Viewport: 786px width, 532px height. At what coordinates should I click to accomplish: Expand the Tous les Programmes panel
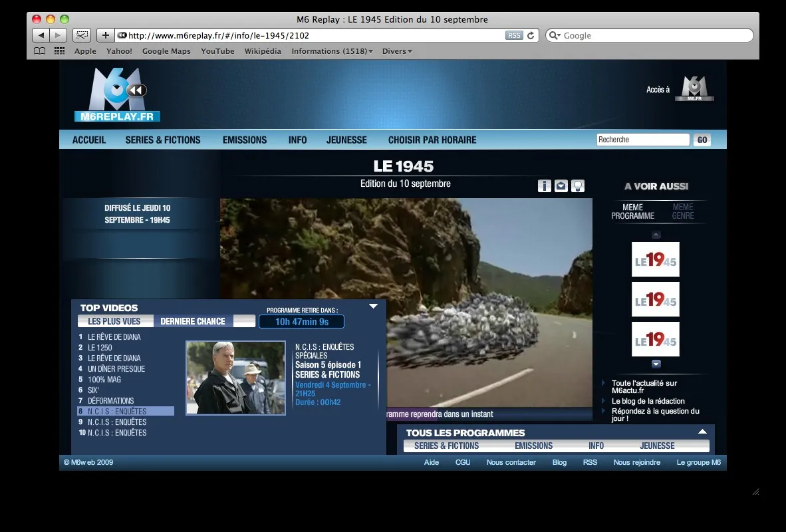(x=702, y=431)
